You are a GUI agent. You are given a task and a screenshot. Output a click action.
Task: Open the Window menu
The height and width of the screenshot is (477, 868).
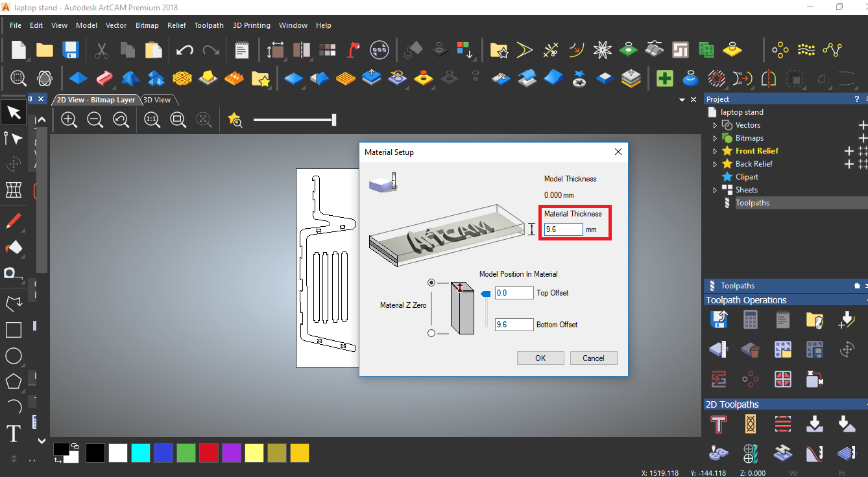(x=293, y=25)
